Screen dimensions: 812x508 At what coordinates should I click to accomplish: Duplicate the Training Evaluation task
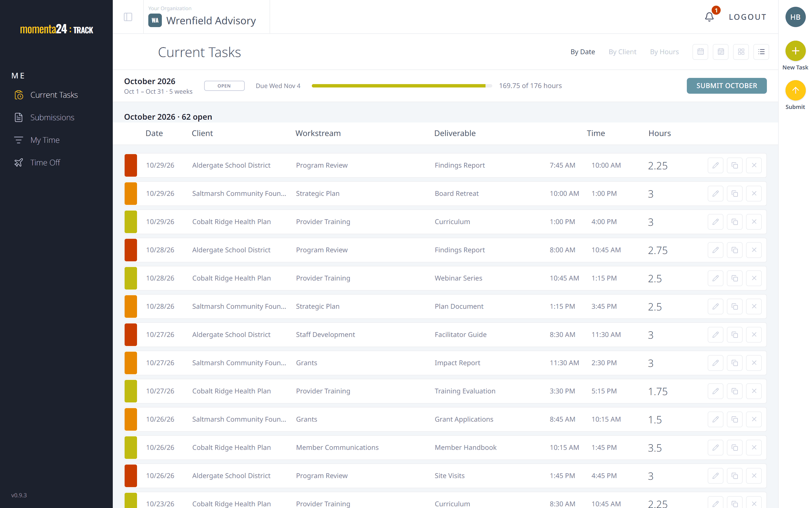734,391
